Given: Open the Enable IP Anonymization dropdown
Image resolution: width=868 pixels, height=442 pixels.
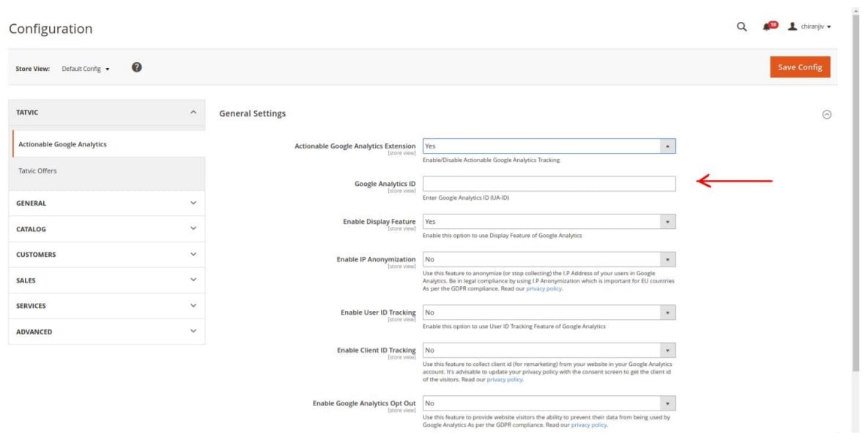Looking at the screenshot, I should click(x=549, y=260).
